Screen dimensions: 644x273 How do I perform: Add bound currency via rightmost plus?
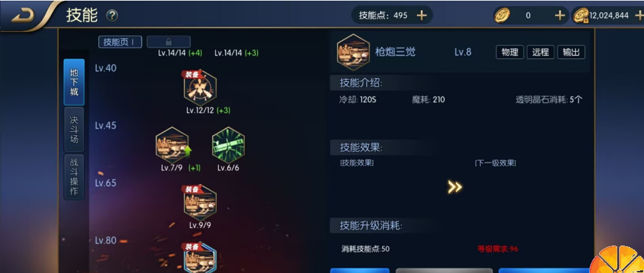tap(639, 15)
